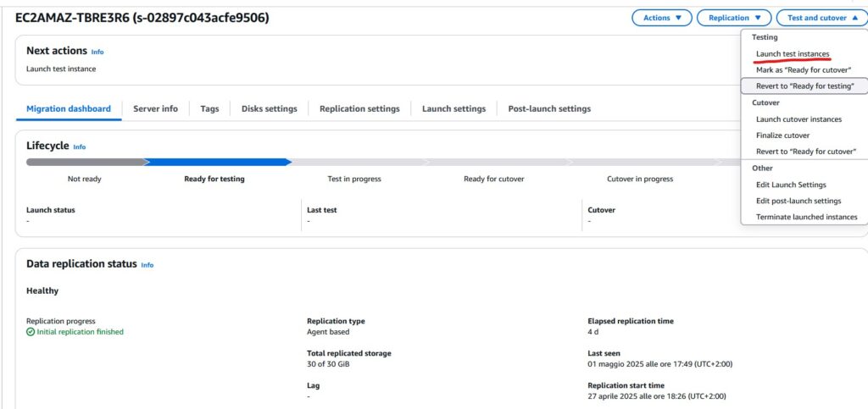Image resolution: width=868 pixels, height=409 pixels.
Task: Click the "Launch test instance" next action text
Action: coord(61,69)
